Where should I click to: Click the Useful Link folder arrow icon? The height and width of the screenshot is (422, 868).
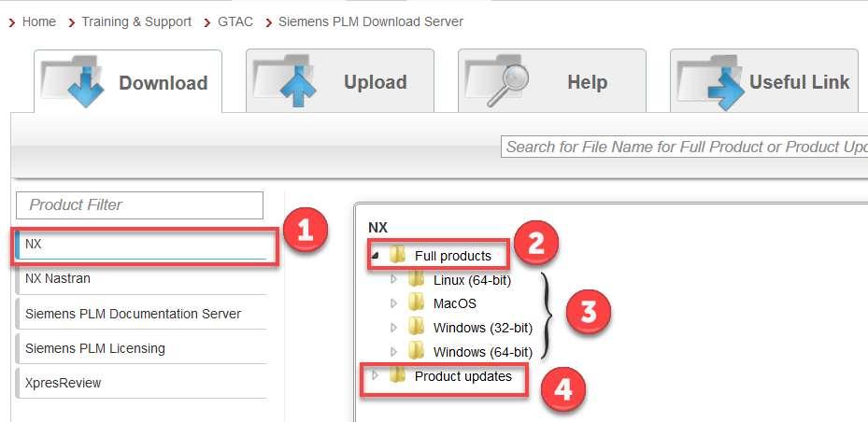pos(711,82)
